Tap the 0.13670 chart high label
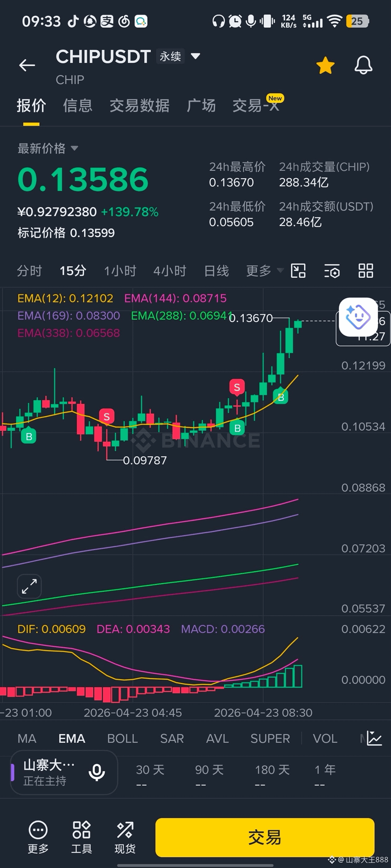The height and width of the screenshot is (868, 391). point(251,318)
